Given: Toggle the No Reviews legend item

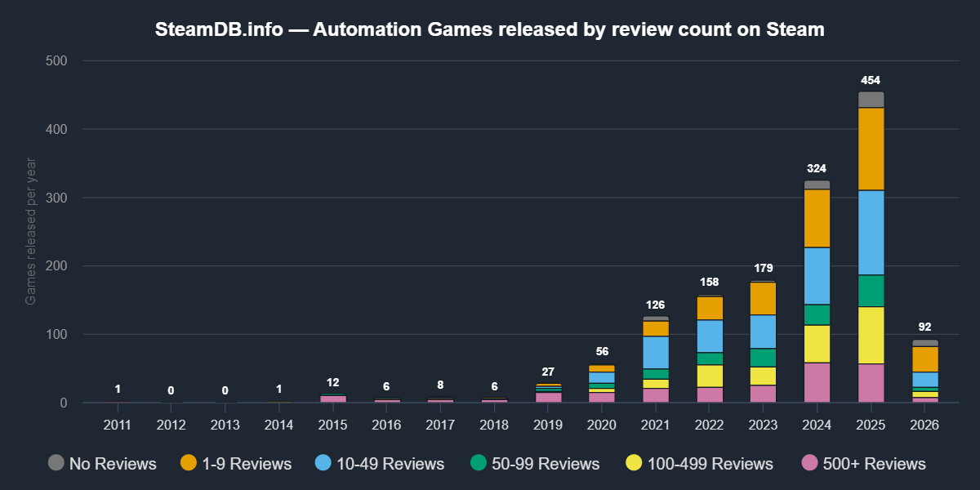Looking at the screenshot, I should pos(101,464).
